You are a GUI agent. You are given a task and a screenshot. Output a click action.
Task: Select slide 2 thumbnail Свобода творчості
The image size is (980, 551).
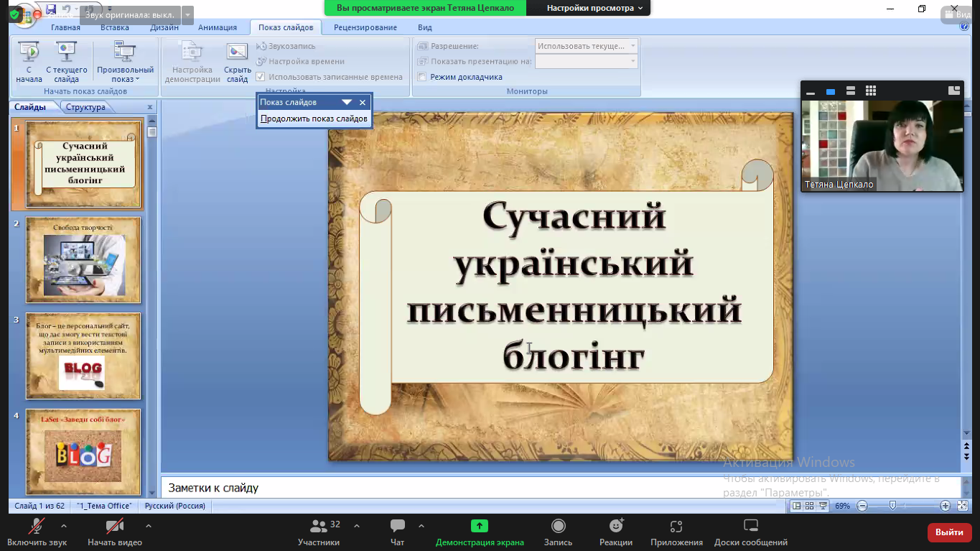pyautogui.click(x=83, y=260)
